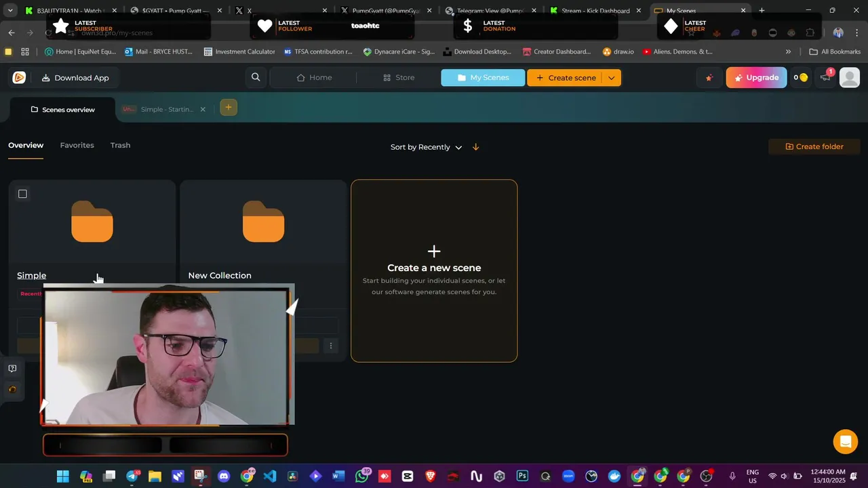Click the Download App button
Screen dimensions: 868x488
[x=75, y=77]
